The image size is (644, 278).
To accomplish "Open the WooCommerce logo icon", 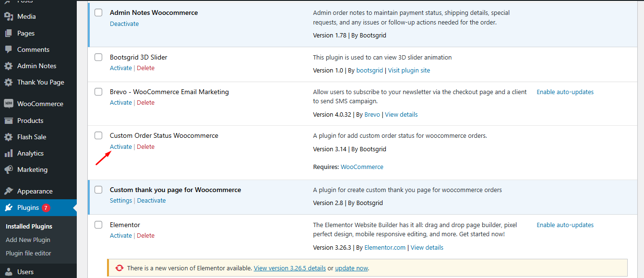I will click(x=9, y=104).
